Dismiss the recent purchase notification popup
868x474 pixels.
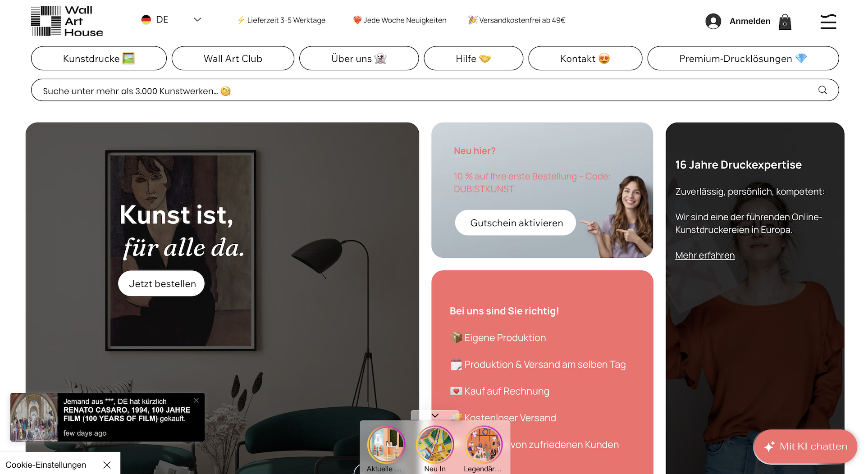coord(196,400)
